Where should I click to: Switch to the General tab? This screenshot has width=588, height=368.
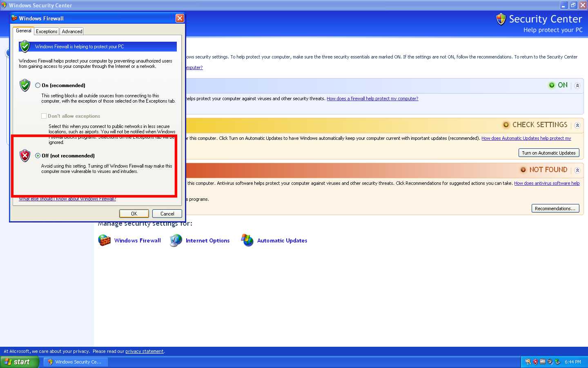coord(24,31)
